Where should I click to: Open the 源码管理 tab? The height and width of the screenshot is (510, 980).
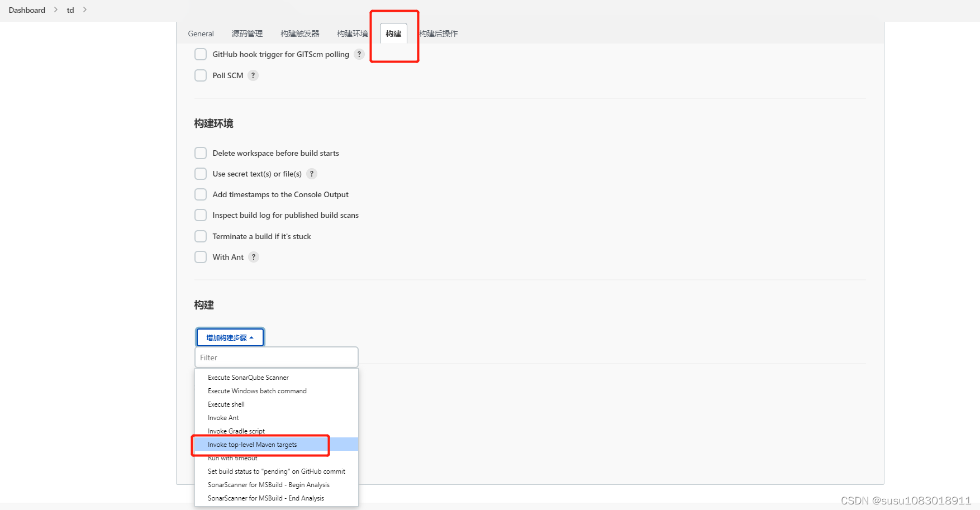[x=247, y=34]
